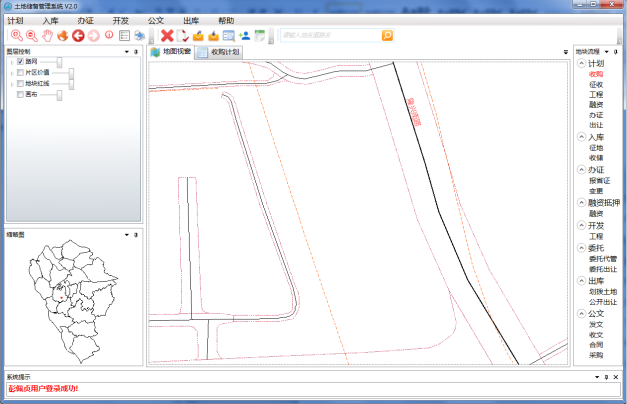Collapse the 计划 group in workflow panel
Image resolution: width=627 pixels, height=404 pixels.
(581, 63)
